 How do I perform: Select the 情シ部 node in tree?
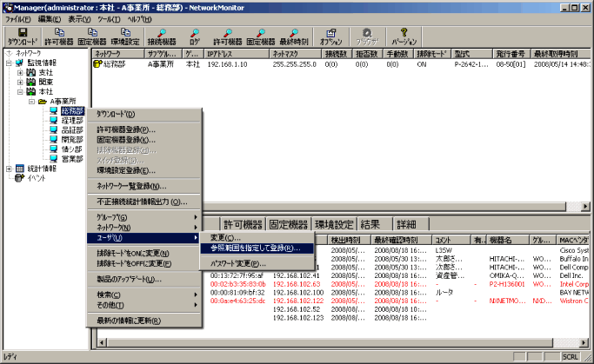(72, 149)
